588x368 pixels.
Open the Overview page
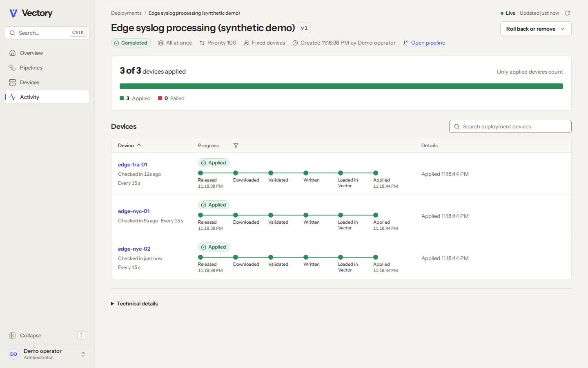point(47,53)
